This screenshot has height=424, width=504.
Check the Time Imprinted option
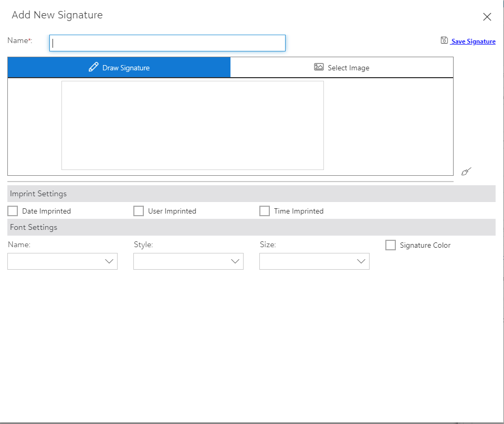tap(265, 211)
